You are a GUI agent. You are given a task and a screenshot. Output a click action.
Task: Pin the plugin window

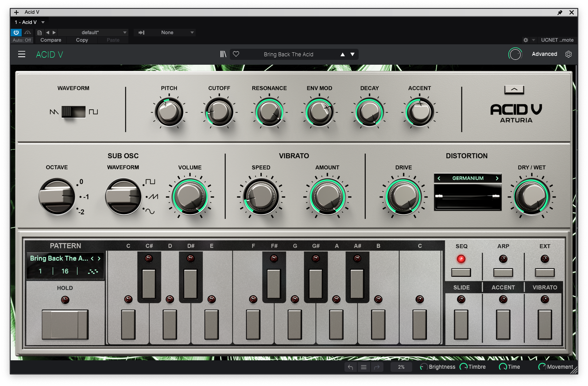coord(560,12)
